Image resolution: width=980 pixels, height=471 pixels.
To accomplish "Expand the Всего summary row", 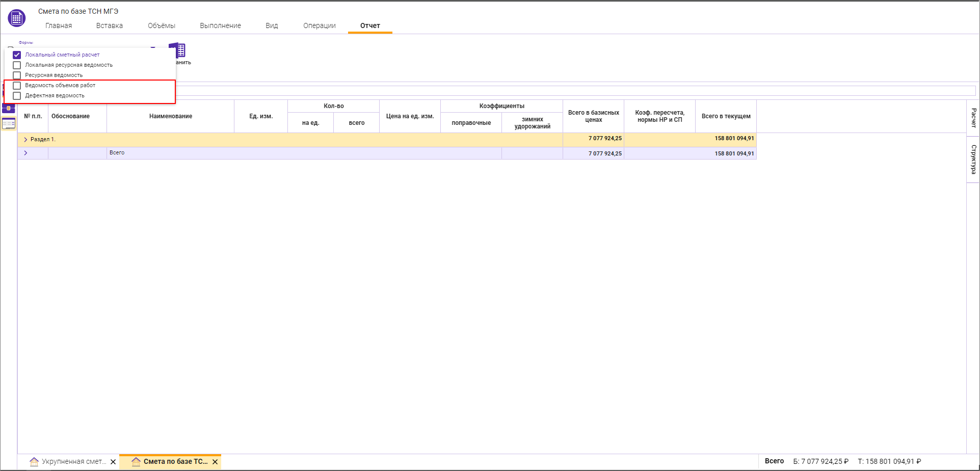I will coord(25,153).
